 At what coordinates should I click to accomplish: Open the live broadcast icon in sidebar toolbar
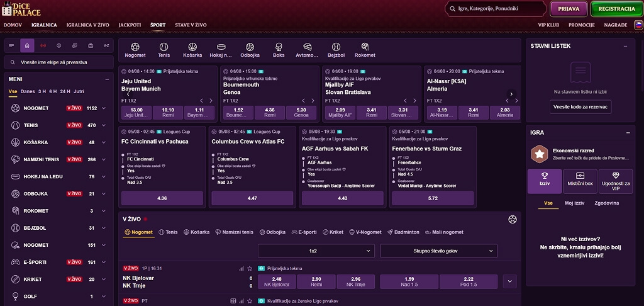tap(43, 46)
